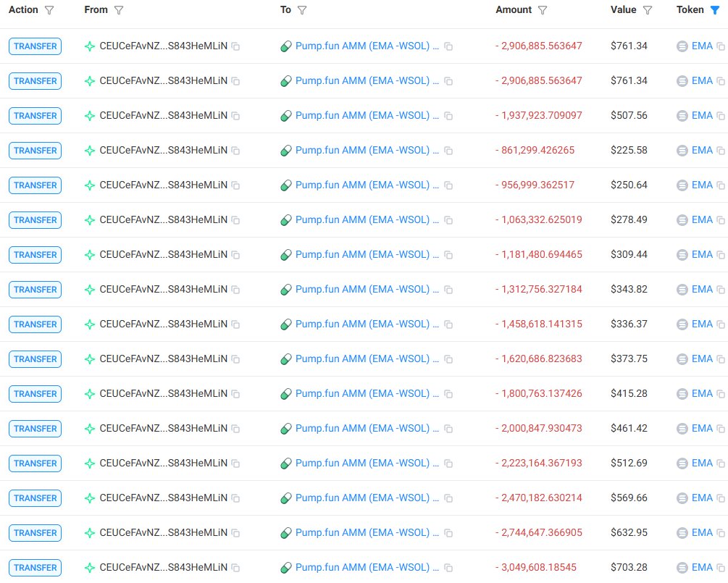Open the EMA token link in the $512.69 row

[x=702, y=464]
